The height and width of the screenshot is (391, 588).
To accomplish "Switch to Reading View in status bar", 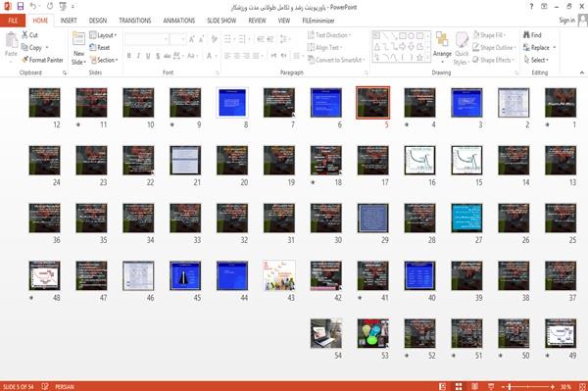I will pyautogui.click(x=474, y=386).
